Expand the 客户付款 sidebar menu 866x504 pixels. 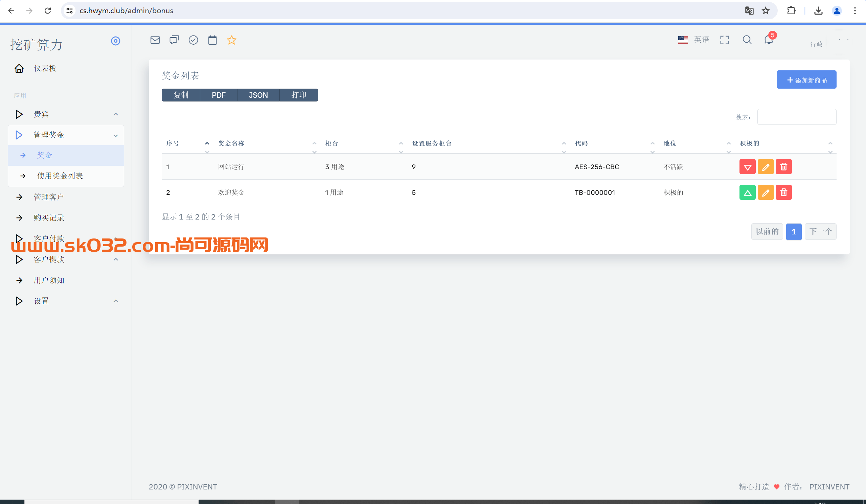[66, 238]
